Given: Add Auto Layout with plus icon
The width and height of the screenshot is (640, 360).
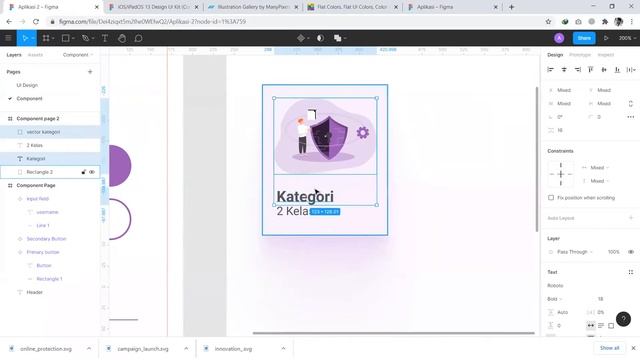Looking at the screenshot, I should (631, 218).
